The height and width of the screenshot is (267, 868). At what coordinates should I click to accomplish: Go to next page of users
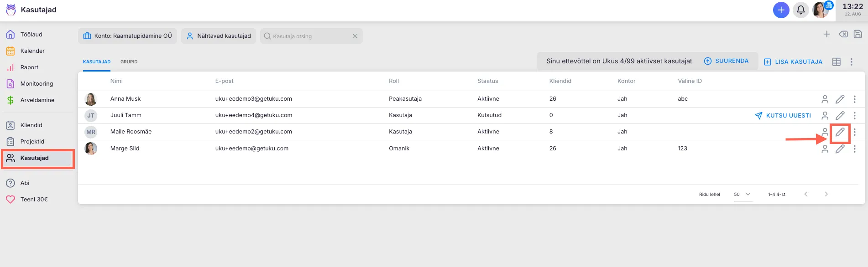click(826, 194)
